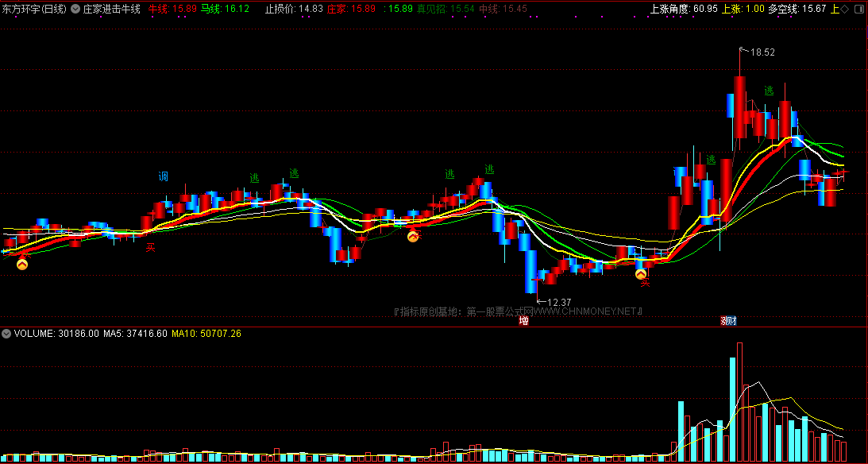The width and height of the screenshot is (868, 464).
Task: Select the 牛线: 15.89 readout
Action: coord(172,9)
